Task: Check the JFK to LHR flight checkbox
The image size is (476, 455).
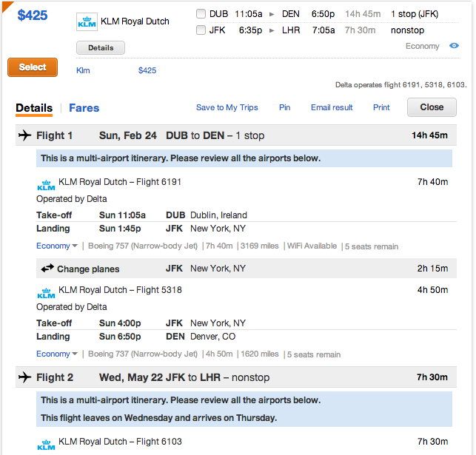Action: pyautogui.click(x=201, y=30)
